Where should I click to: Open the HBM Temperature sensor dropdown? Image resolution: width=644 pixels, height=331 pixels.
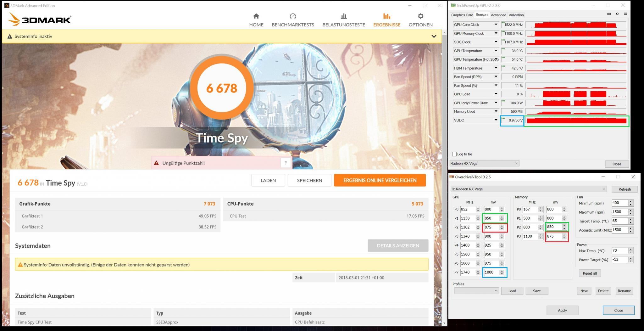pyautogui.click(x=496, y=68)
